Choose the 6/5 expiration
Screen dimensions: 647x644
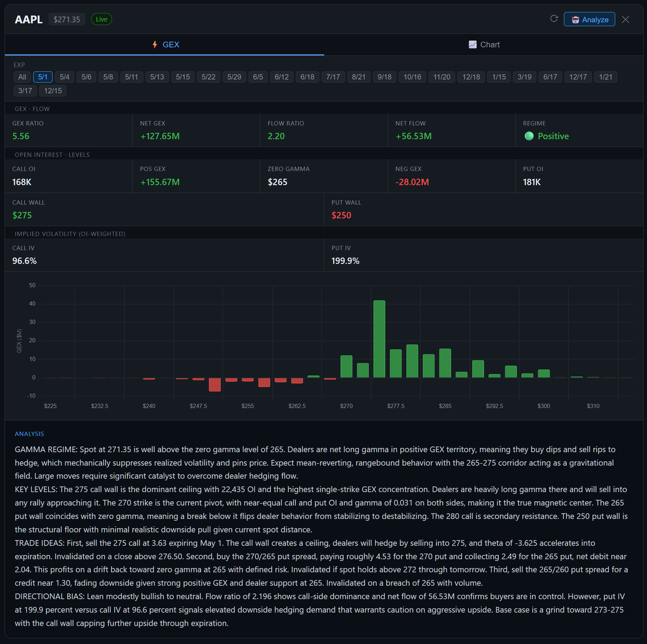pos(258,77)
